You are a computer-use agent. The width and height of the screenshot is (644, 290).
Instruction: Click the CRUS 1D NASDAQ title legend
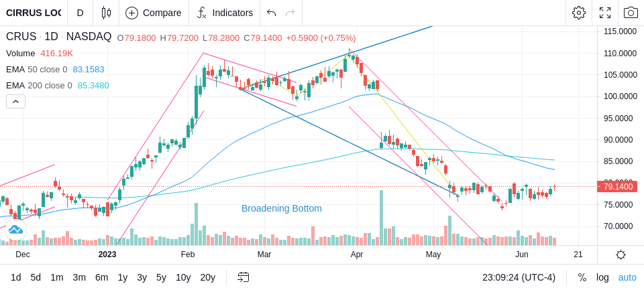tap(59, 37)
